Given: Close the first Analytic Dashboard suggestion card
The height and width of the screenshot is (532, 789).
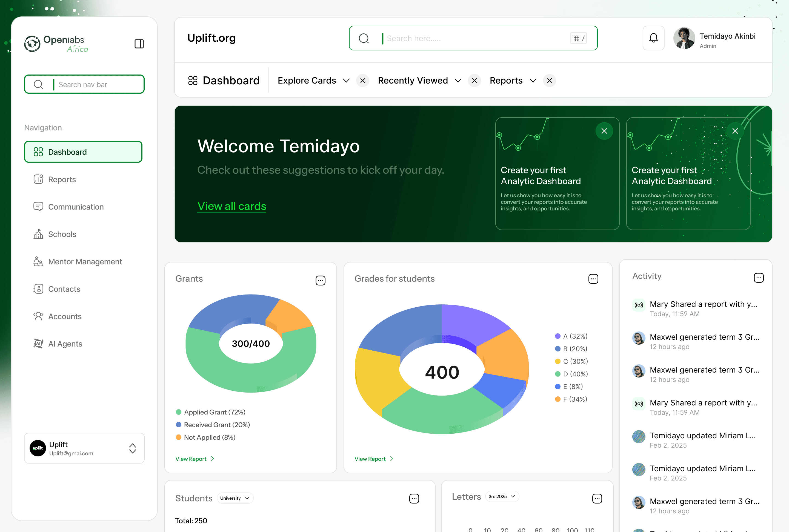Looking at the screenshot, I should [604, 131].
